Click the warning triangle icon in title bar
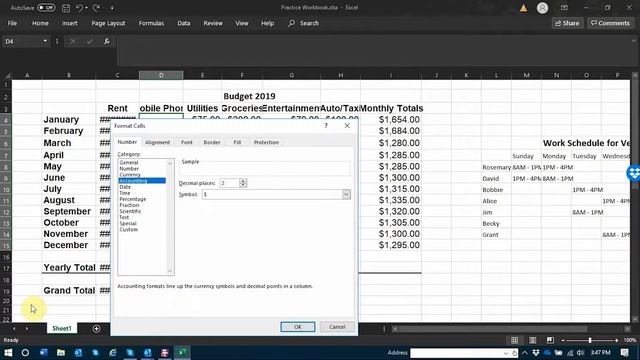The image size is (640, 360). click(x=523, y=8)
